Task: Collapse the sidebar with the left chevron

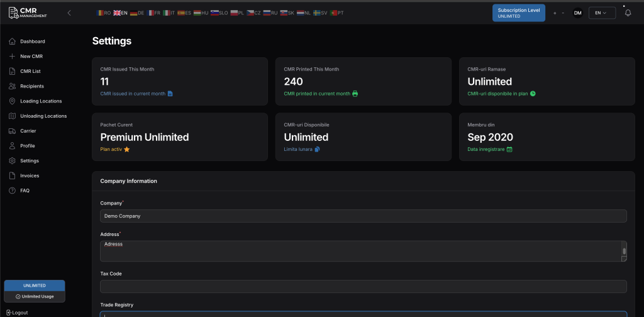Action: 69,13
